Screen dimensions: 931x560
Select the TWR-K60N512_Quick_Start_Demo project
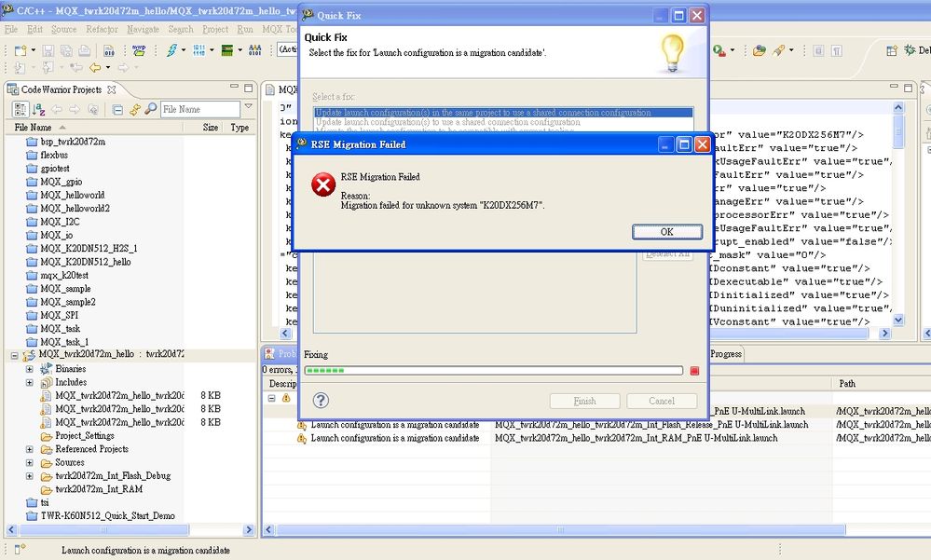[x=107, y=515]
